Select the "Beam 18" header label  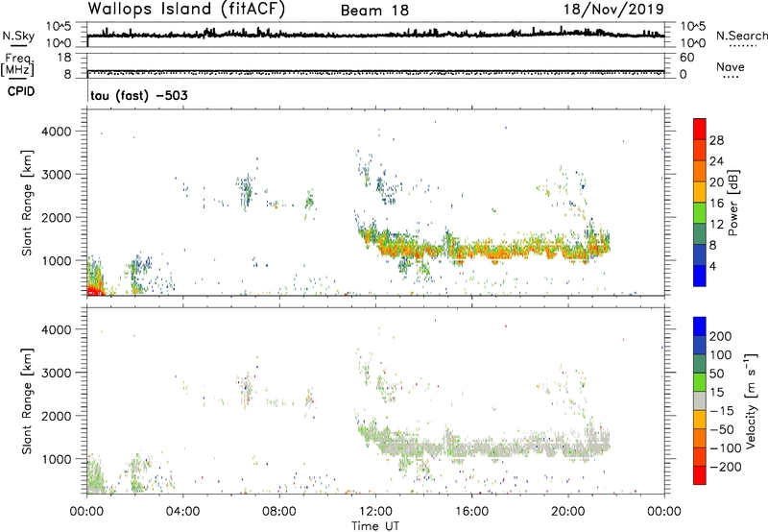[x=374, y=11]
